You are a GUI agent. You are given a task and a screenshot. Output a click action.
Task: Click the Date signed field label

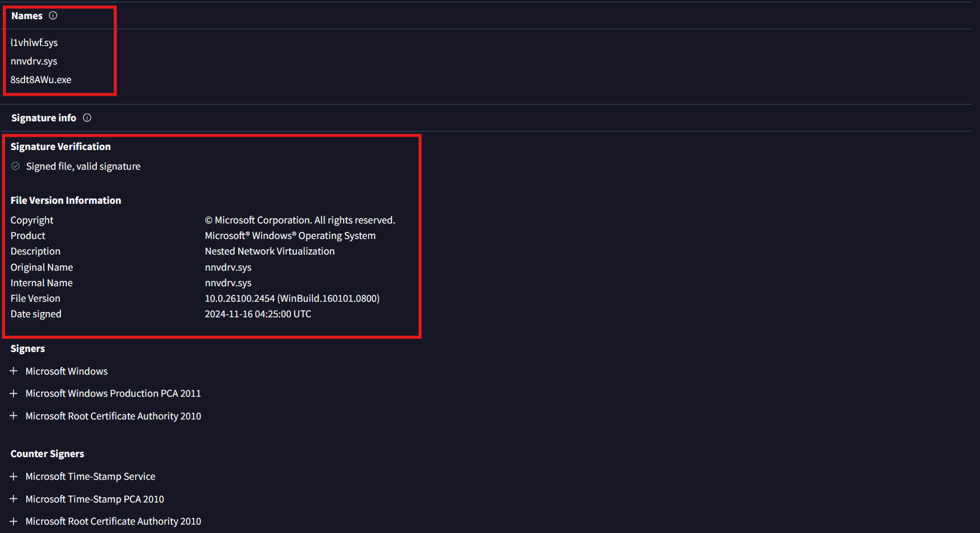click(x=36, y=314)
